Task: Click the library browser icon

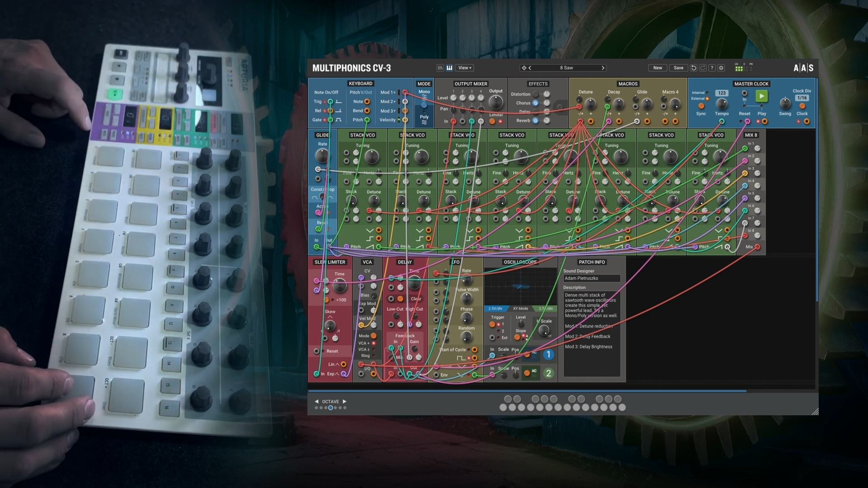Action: 440,68
